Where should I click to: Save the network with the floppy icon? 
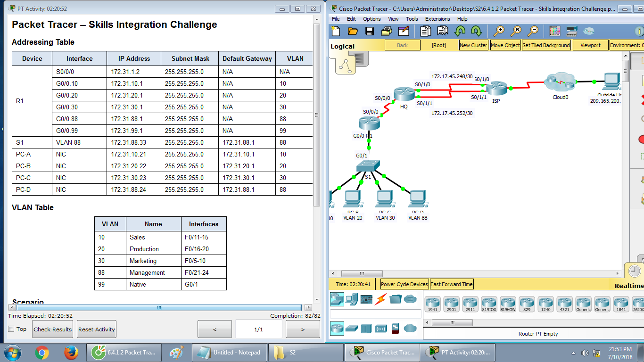(370, 31)
